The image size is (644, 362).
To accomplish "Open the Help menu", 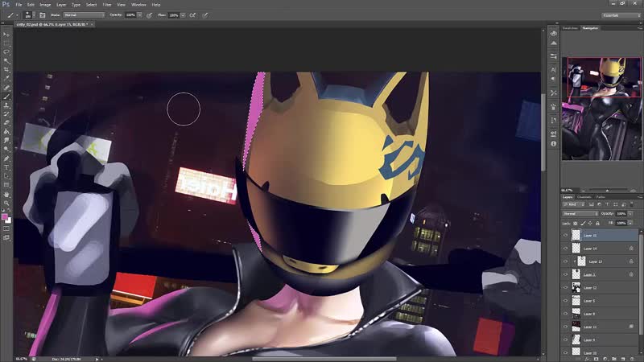I will coord(156,5).
